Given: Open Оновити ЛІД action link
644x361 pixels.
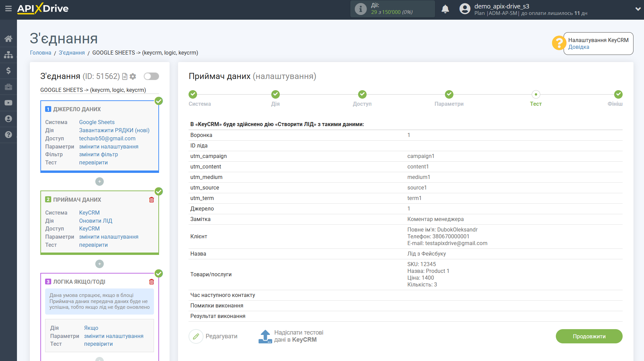Looking at the screenshot, I should [x=96, y=221].
